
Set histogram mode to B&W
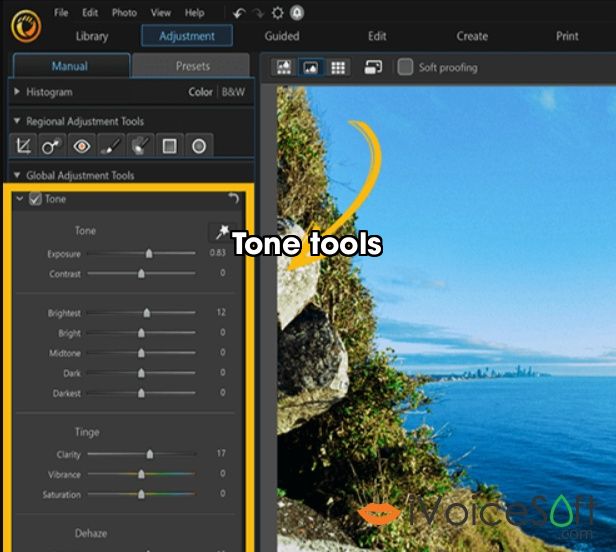point(233,92)
